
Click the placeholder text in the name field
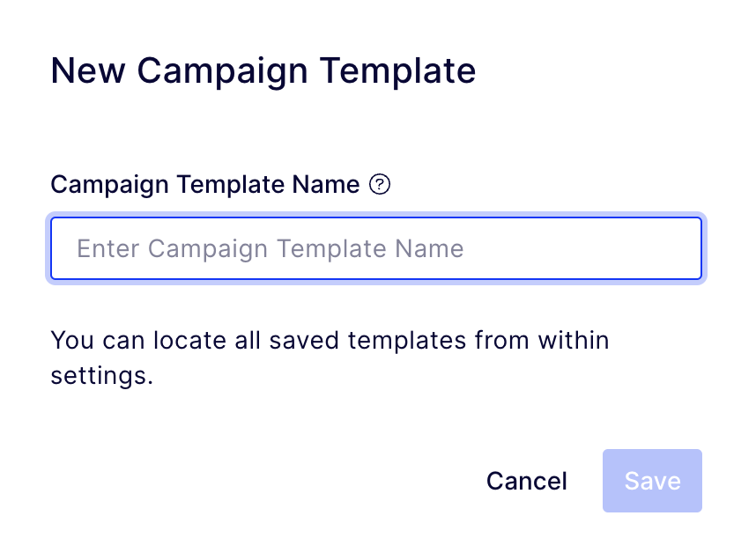click(x=270, y=248)
